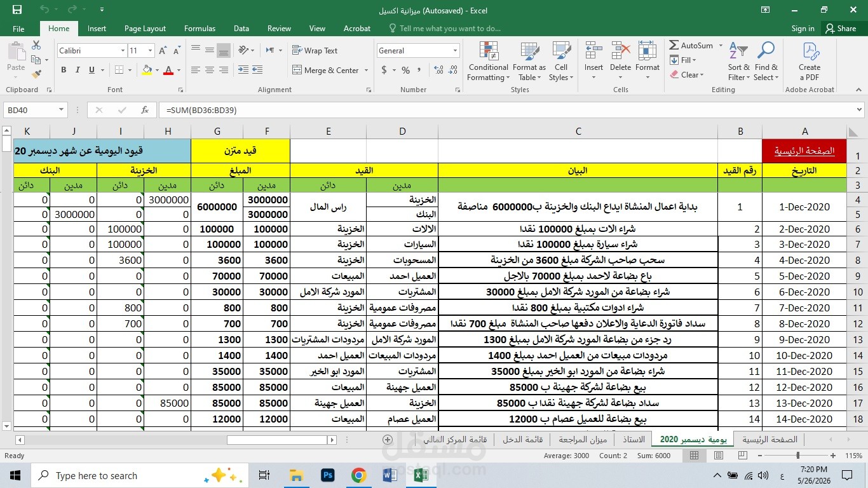868x488 pixels.
Task: Click the zoom slider handle
Action: [x=798, y=456]
